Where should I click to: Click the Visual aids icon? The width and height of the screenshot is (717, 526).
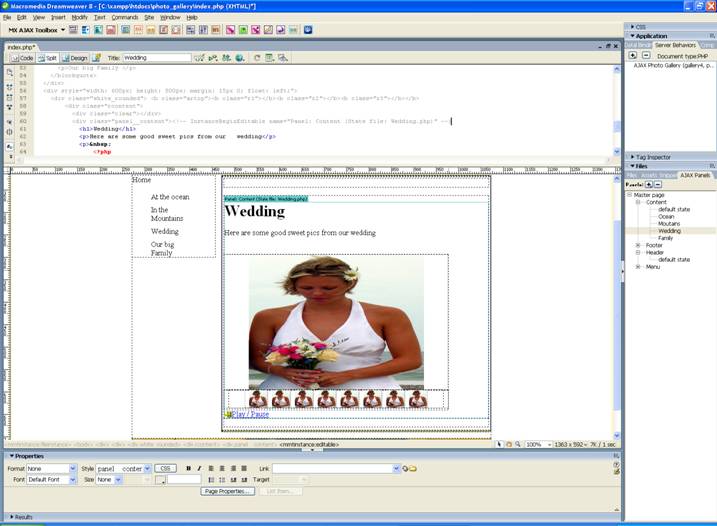(x=283, y=58)
